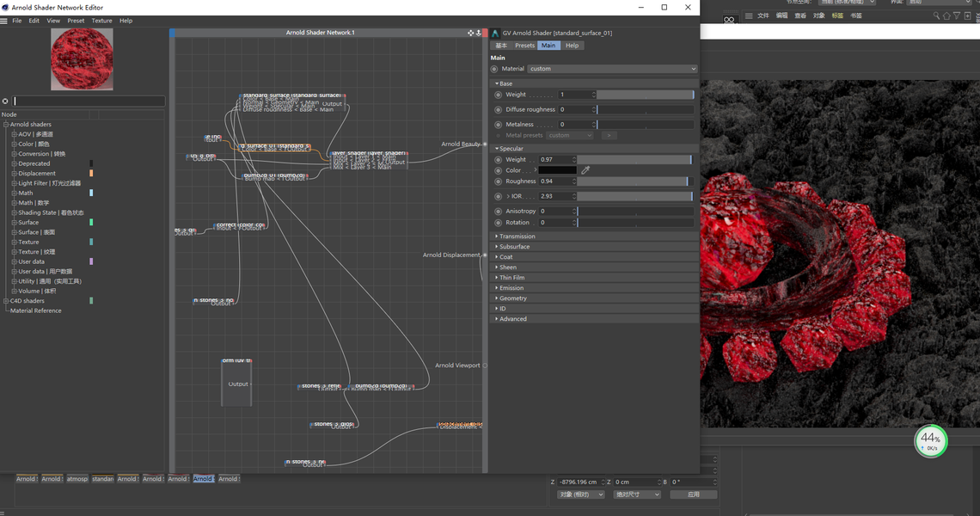Adjust the Specular Roughness slider
Image resolution: width=980 pixels, height=516 pixels.
coord(635,181)
